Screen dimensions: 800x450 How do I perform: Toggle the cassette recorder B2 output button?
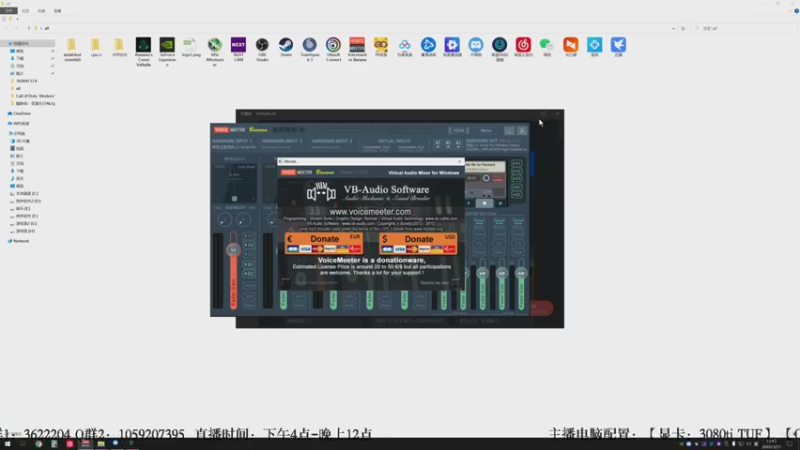coord(516,195)
